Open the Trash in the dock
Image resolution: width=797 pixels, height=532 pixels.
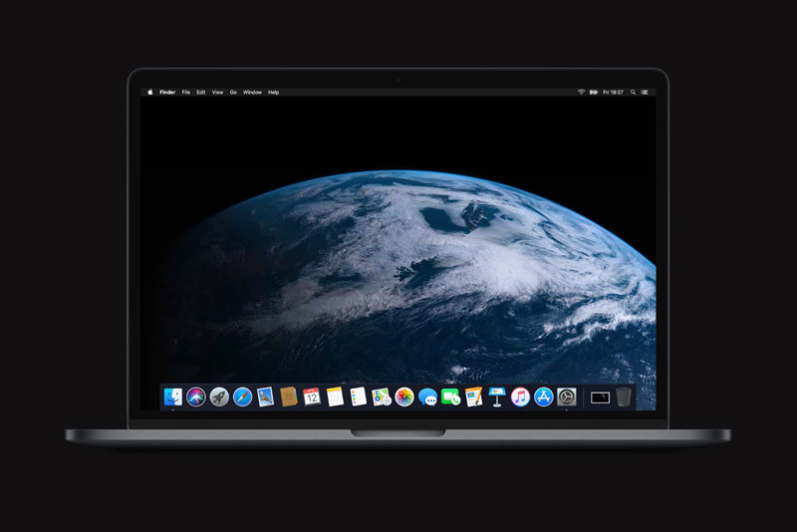point(624,397)
